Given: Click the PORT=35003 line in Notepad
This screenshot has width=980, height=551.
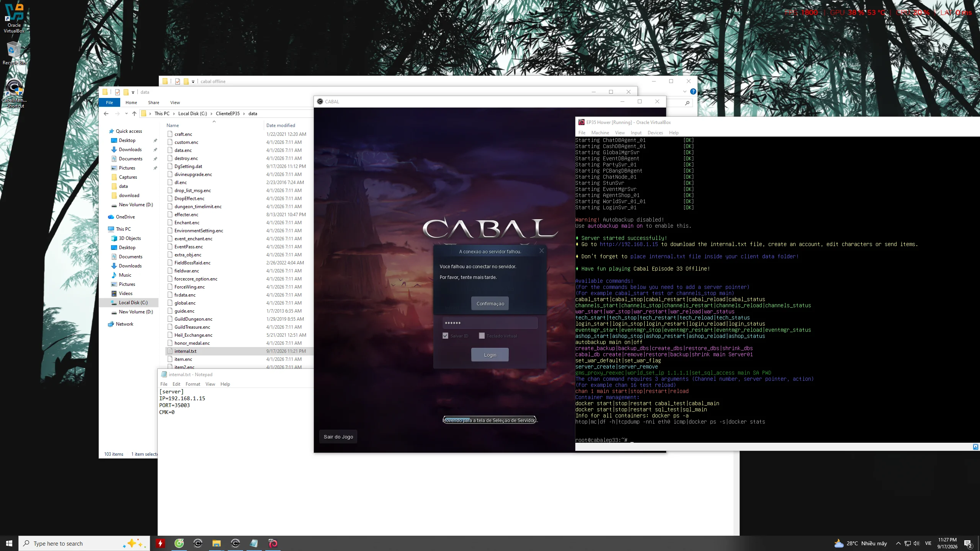Looking at the screenshot, I should [175, 405].
